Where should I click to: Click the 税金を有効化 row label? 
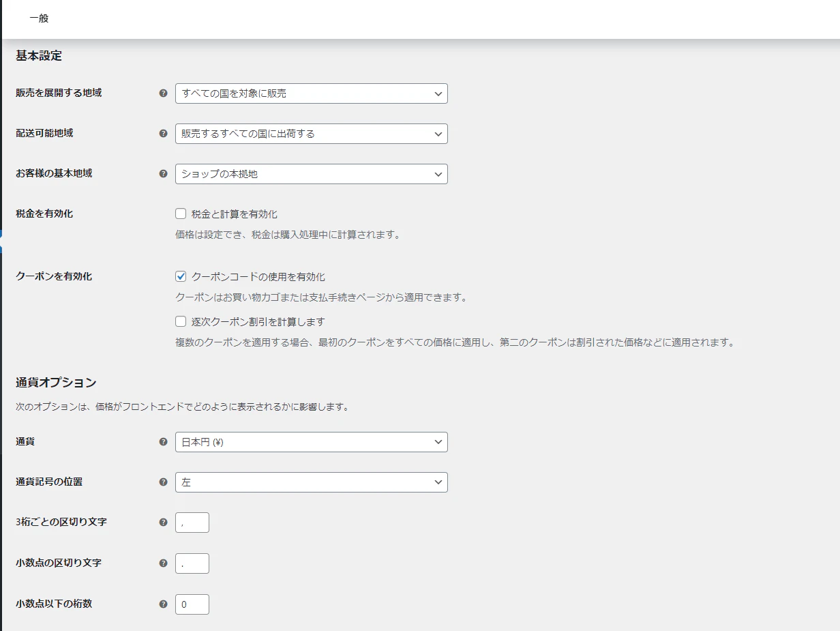(44, 214)
